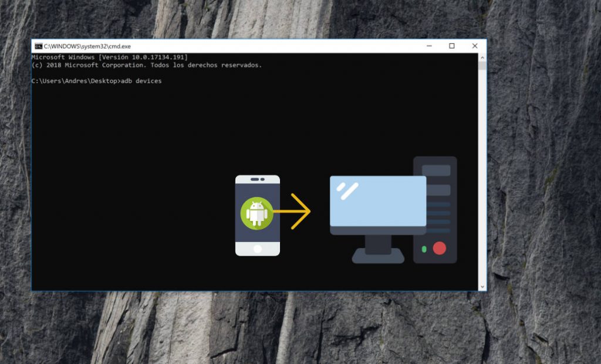This screenshot has height=364, width=601.
Task: Click the 'Todos los derechos reservados' copyright line
Action: [146, 65]
